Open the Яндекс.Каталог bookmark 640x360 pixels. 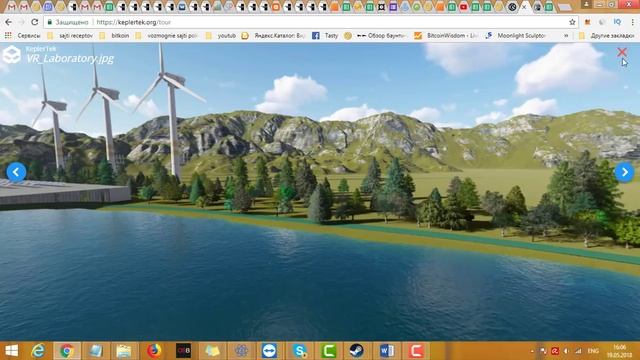pyautogui.click(x=273, y=36)
